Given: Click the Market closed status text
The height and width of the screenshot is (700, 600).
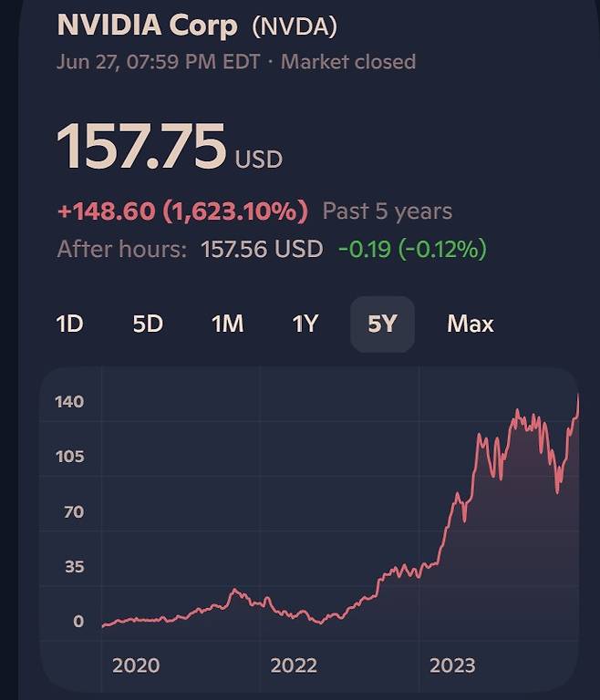Looking at the screenshot, I should 348,62.
